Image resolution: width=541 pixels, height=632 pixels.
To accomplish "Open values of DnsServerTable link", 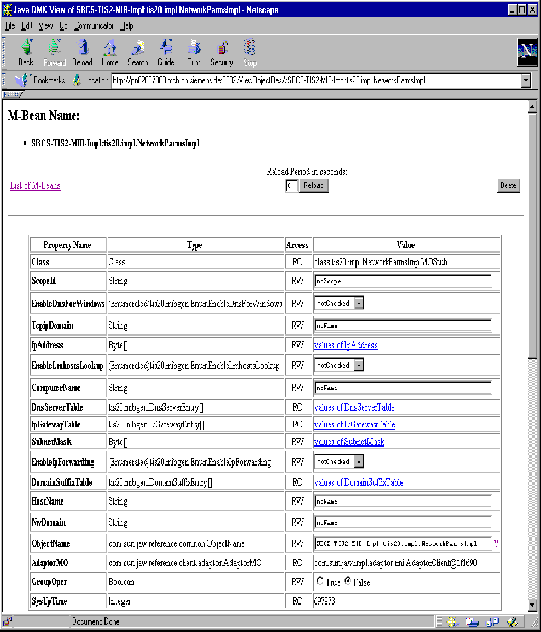I will [x=354, y=407].
